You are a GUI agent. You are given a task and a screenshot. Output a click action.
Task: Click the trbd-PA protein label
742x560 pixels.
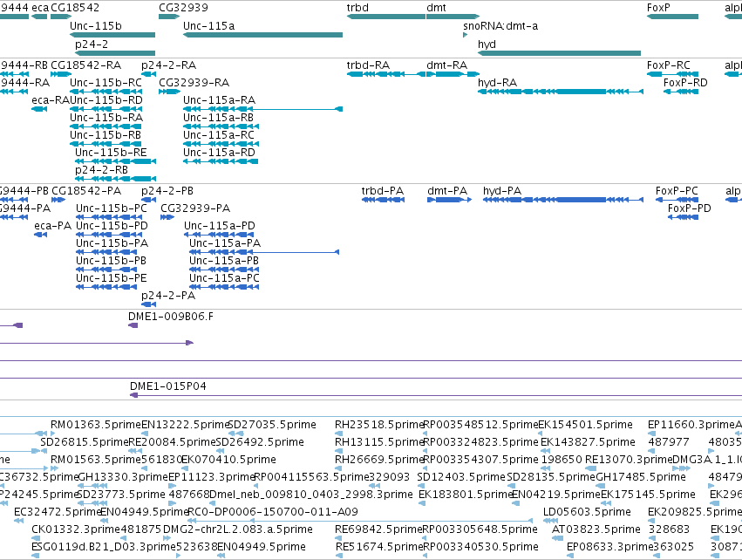pyautogui.click(x=383, y=191)
